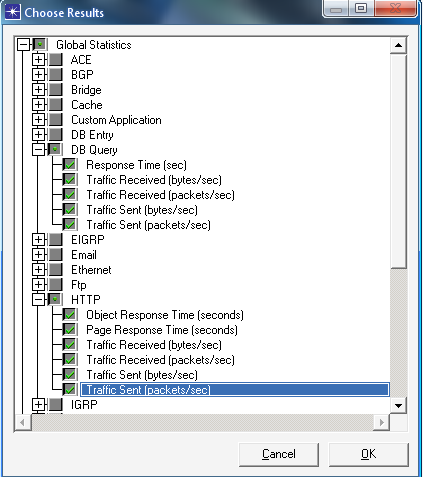Click the Choose Results title bar icon

pos(13,12)
